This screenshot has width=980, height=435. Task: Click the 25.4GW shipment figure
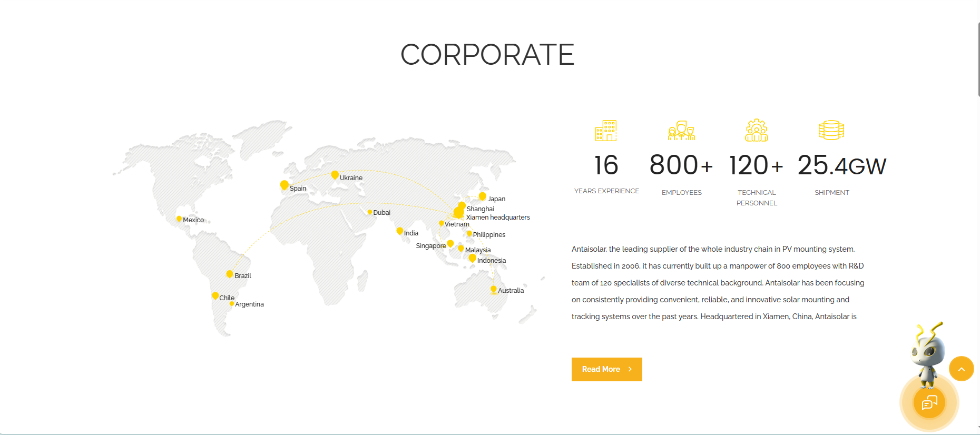(x=842, y=165)
